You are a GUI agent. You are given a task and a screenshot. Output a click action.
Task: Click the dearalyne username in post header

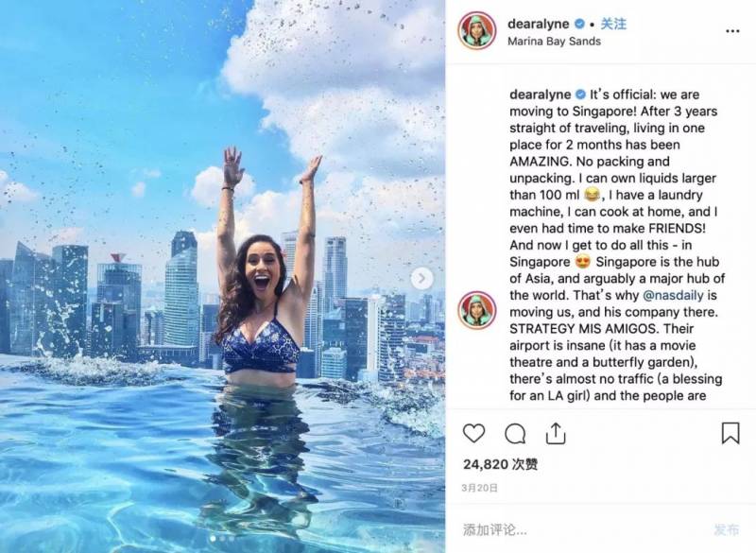[x=539, y=24]
